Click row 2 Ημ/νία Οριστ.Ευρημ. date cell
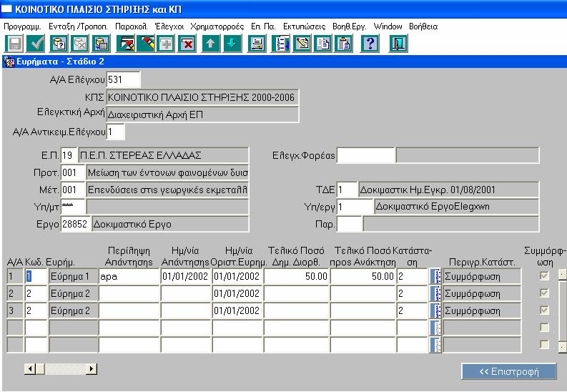This screenshot has height=392, width=567. (237, 293)
